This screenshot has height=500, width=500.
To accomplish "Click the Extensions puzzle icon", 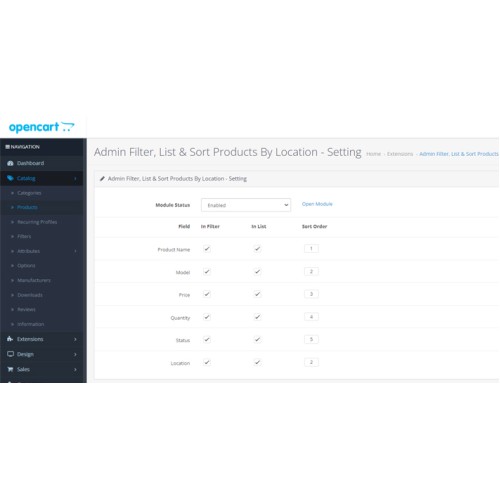I will 10,339.
